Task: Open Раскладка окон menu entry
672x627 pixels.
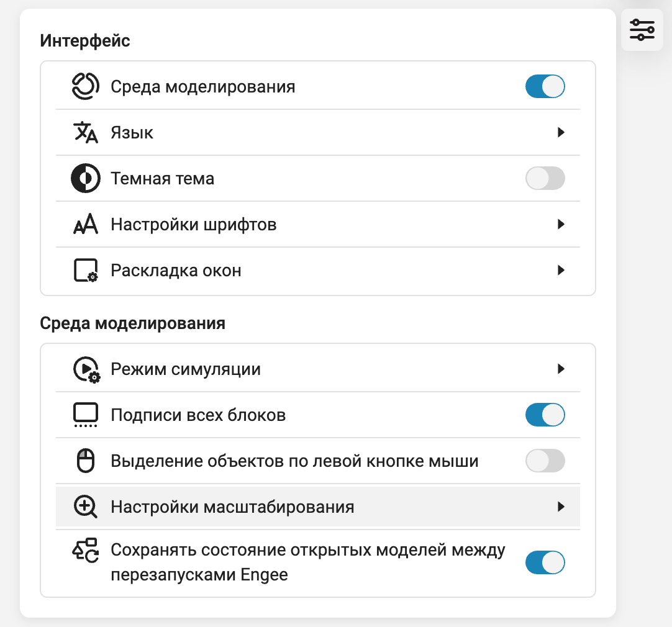Action: pyautogui.click(x=317, y=270)
